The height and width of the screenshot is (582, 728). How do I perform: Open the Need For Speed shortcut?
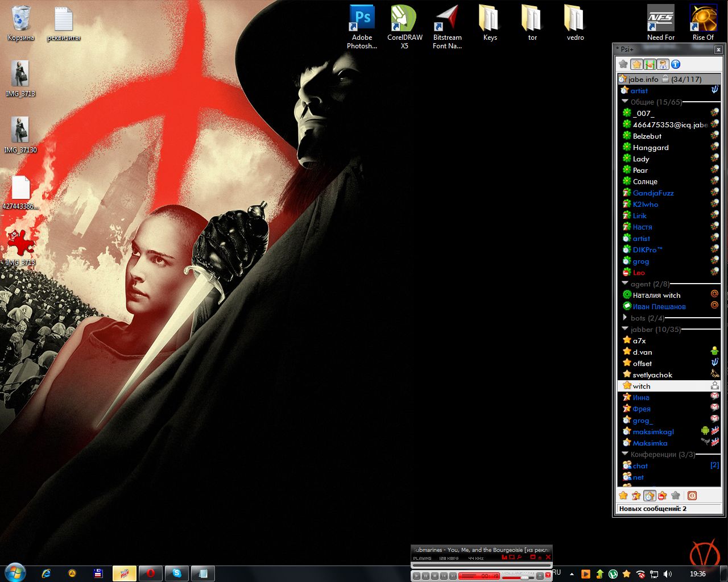pos(661,23)
